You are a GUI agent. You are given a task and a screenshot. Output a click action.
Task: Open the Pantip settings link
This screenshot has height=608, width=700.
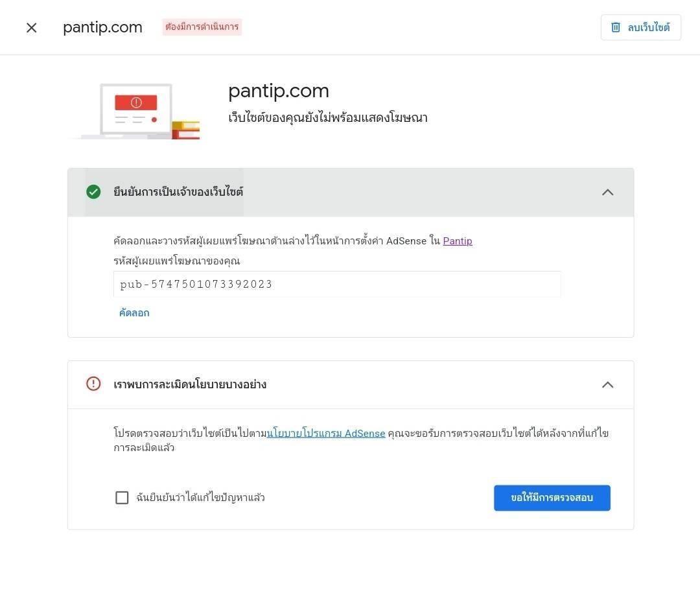pyautogui.click(x=458, y=241)
